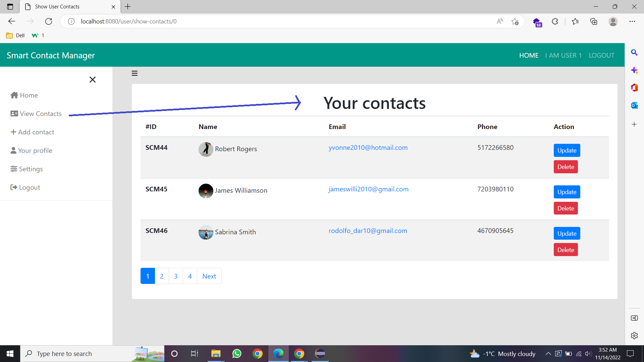644x362 pixels.
Task: Delete the contact SCM46
Action: pos(566,249)
